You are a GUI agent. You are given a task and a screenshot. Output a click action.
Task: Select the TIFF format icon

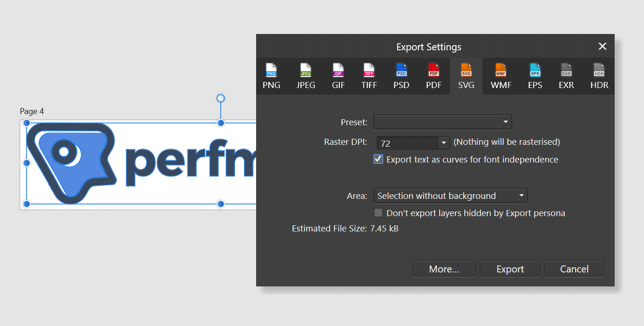pos(369,76)
